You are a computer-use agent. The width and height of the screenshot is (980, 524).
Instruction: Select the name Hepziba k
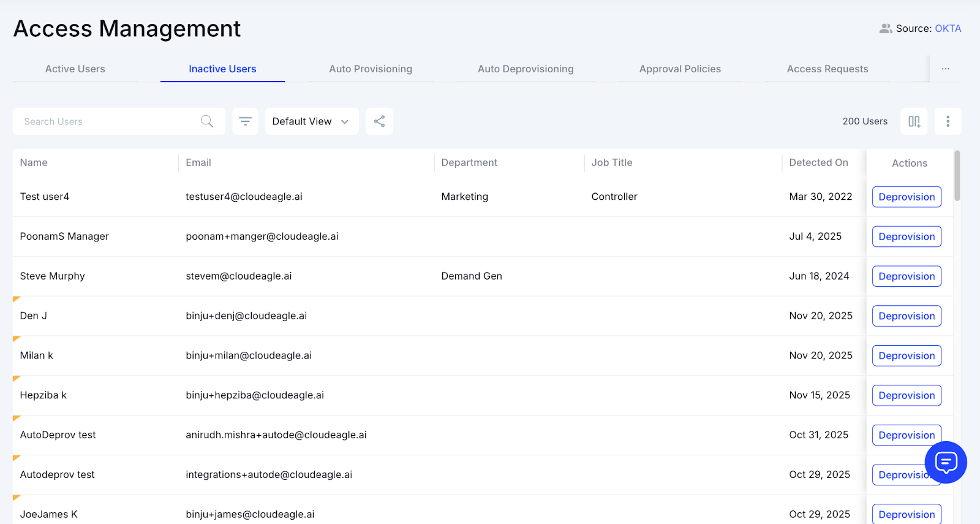tap(43, 395)
